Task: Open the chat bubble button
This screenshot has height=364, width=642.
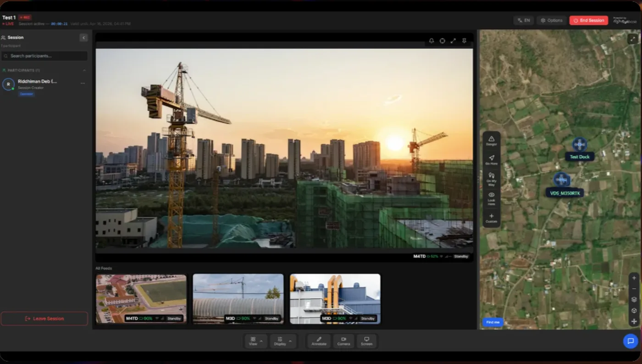Action: pos(631,341)
